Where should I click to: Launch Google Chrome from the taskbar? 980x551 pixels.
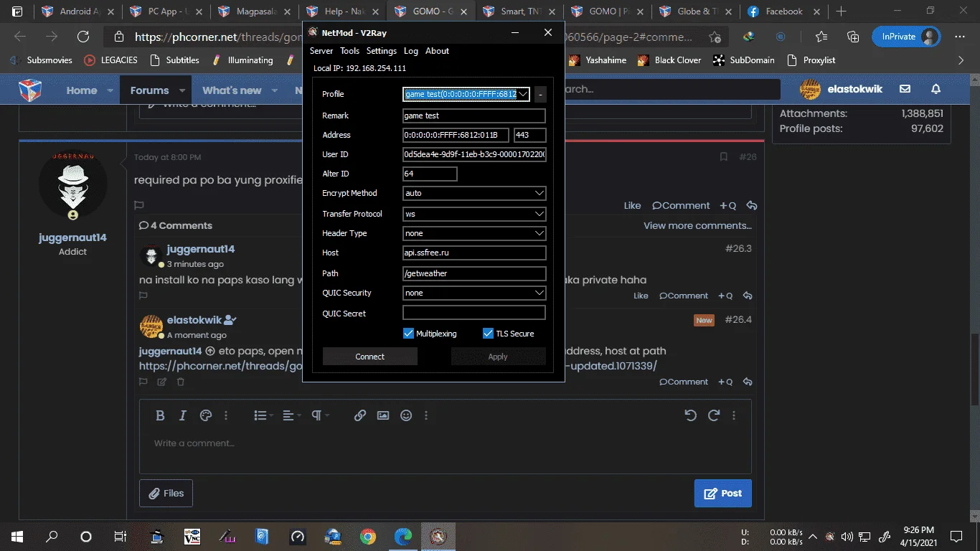tap(367, 536)
